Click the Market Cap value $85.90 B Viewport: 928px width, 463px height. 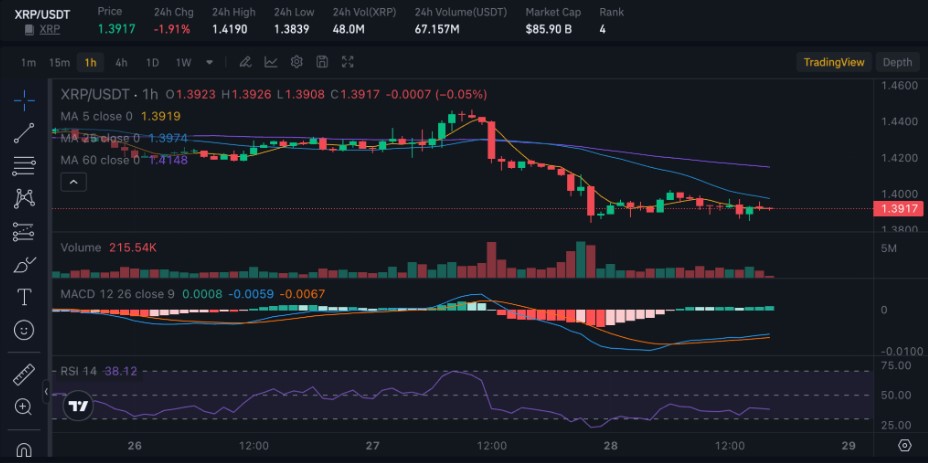[x=549, y=29]
